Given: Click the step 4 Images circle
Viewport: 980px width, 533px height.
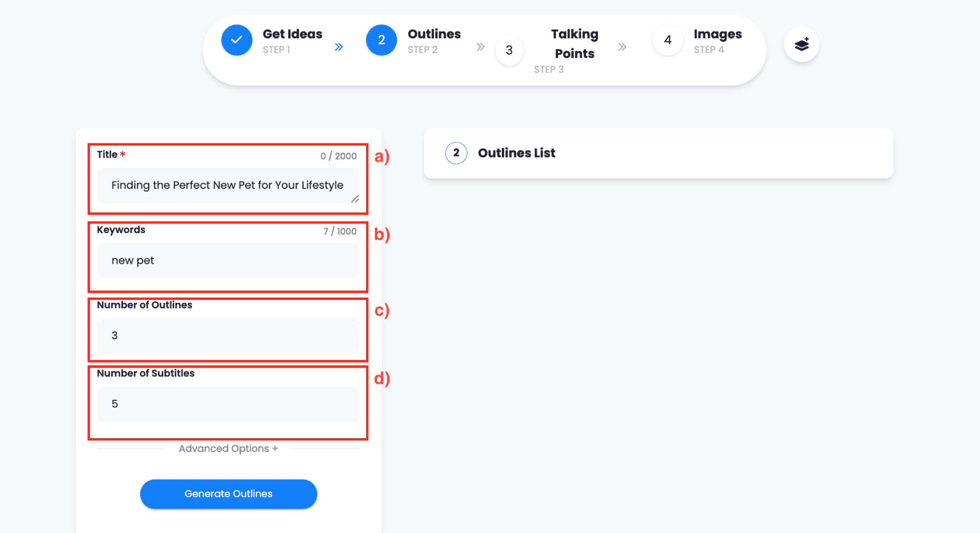Looking at the screenshot, I should point(667,40).
